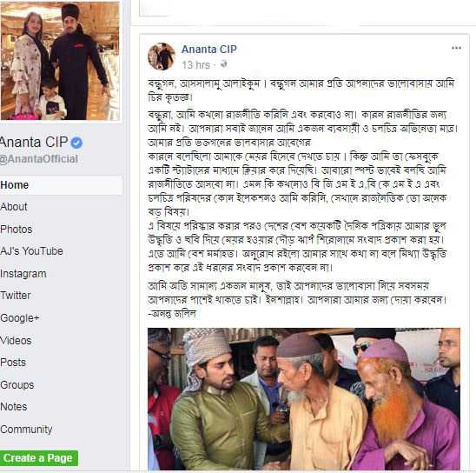
Task: Select Twitter in the sidebar
Action: 15,296
